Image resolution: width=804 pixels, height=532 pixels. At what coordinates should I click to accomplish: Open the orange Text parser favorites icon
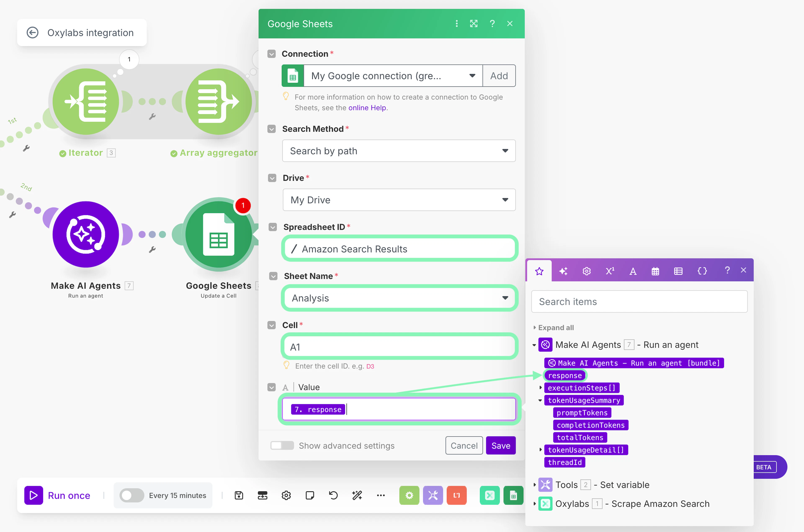point(457,495)
